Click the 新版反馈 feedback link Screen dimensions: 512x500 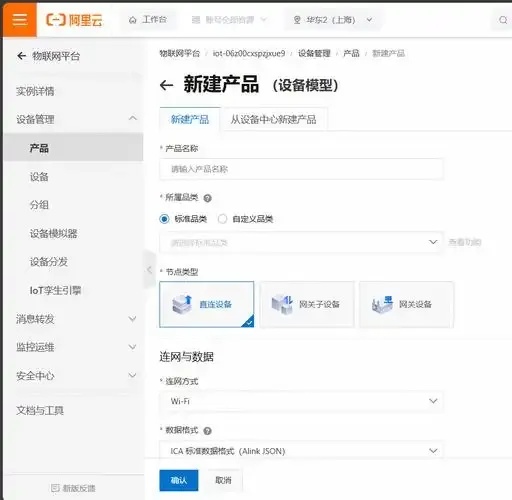(x=73, y=488)
